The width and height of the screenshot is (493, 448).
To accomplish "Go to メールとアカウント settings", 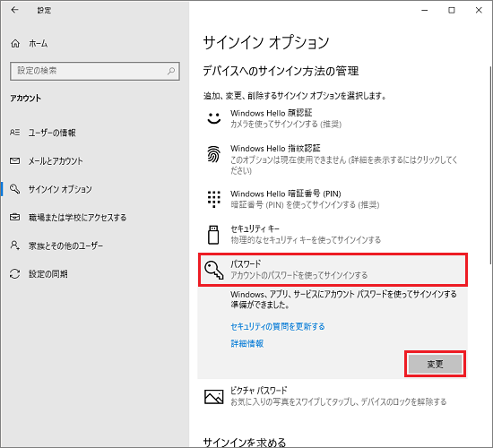I will [x=56, y=161].
